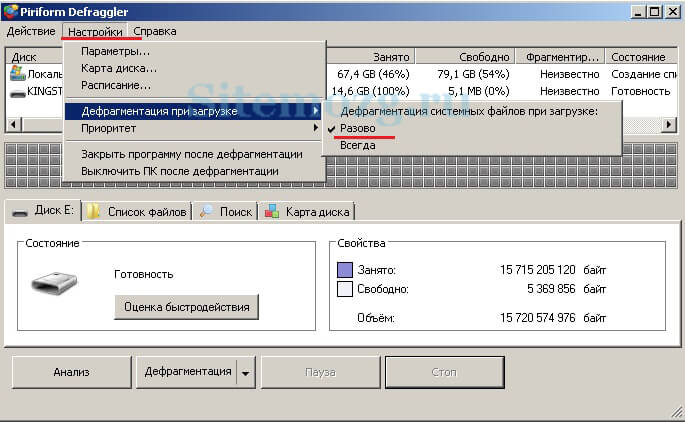
Task: Expand Приоритет submenu
Action: [x=193, y=128]
